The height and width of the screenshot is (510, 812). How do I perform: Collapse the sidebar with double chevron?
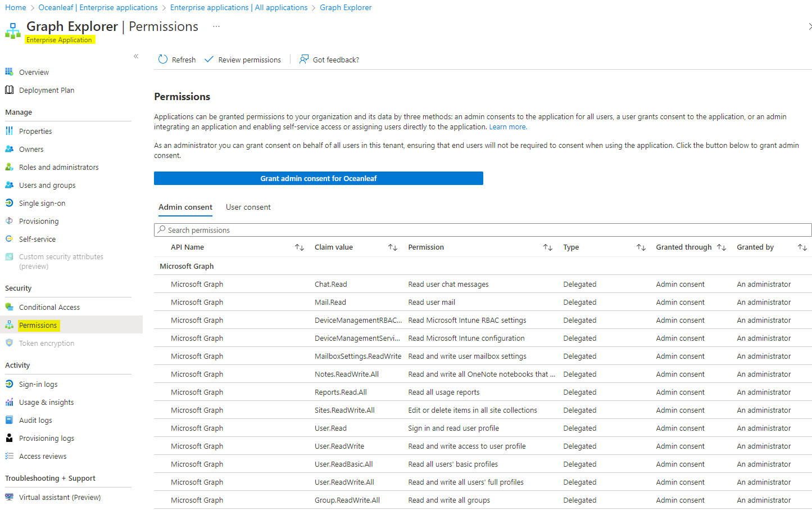click(136, 56)
